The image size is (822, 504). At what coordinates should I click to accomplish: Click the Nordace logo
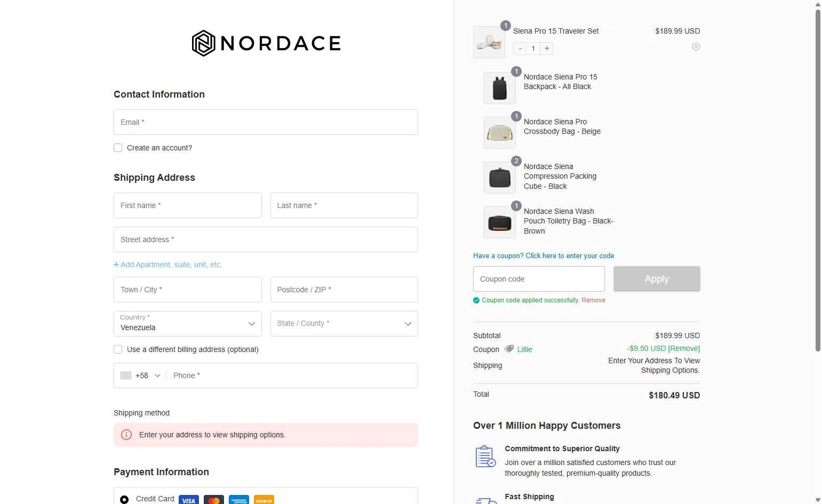pyautogui.click(x=266, y=43)
